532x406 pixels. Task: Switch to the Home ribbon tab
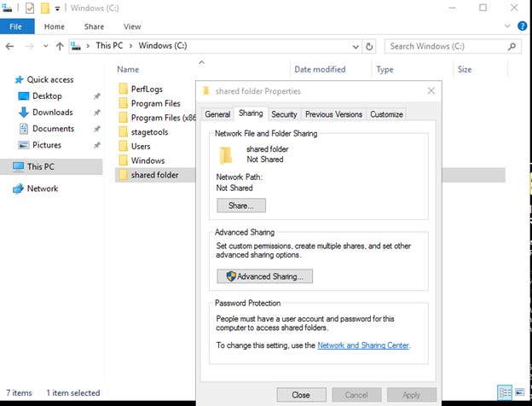[55, 26]
